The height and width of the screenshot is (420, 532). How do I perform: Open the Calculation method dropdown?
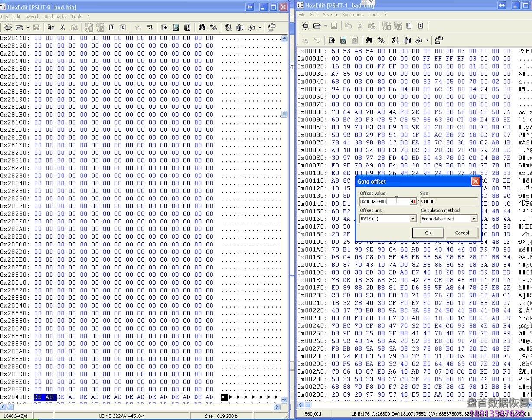point(475,219)
